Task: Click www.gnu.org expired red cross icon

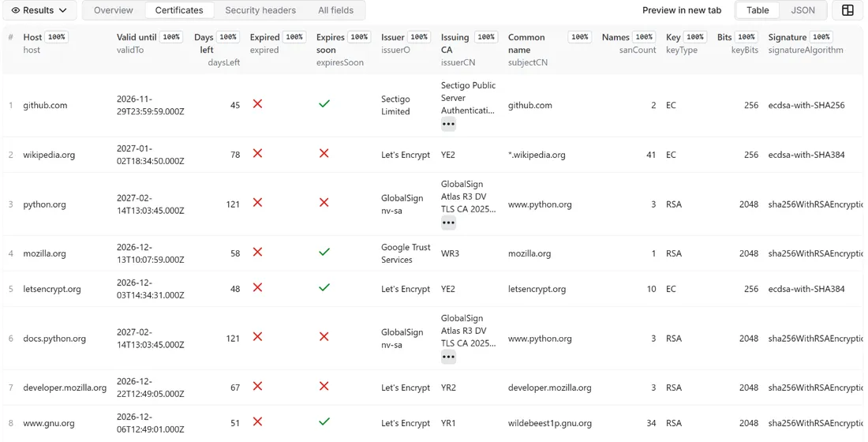Action: point(257,421)
